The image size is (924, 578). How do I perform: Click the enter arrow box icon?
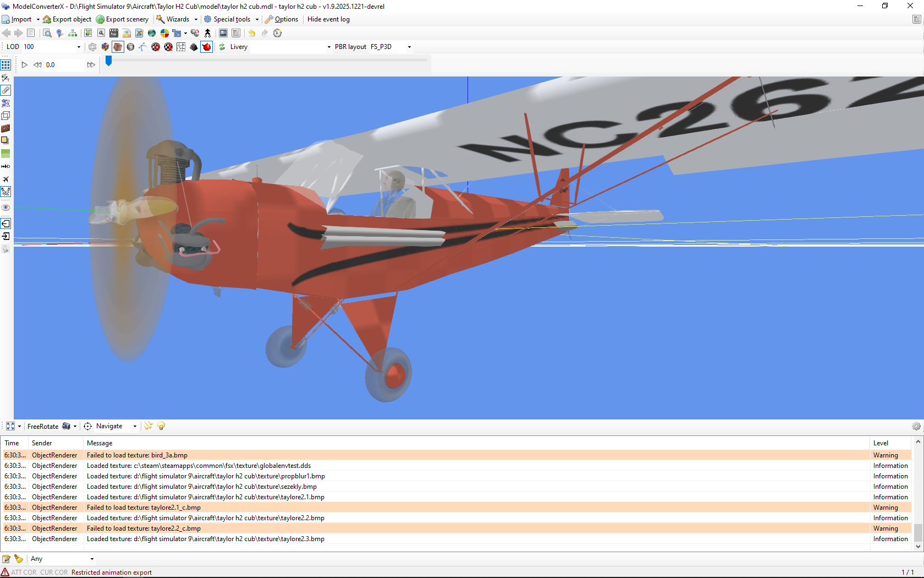pos(5,236)
